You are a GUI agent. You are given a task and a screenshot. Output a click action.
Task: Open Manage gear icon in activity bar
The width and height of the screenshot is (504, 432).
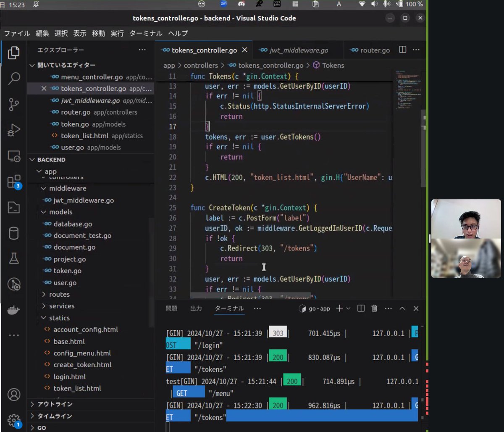coord(14,420)
